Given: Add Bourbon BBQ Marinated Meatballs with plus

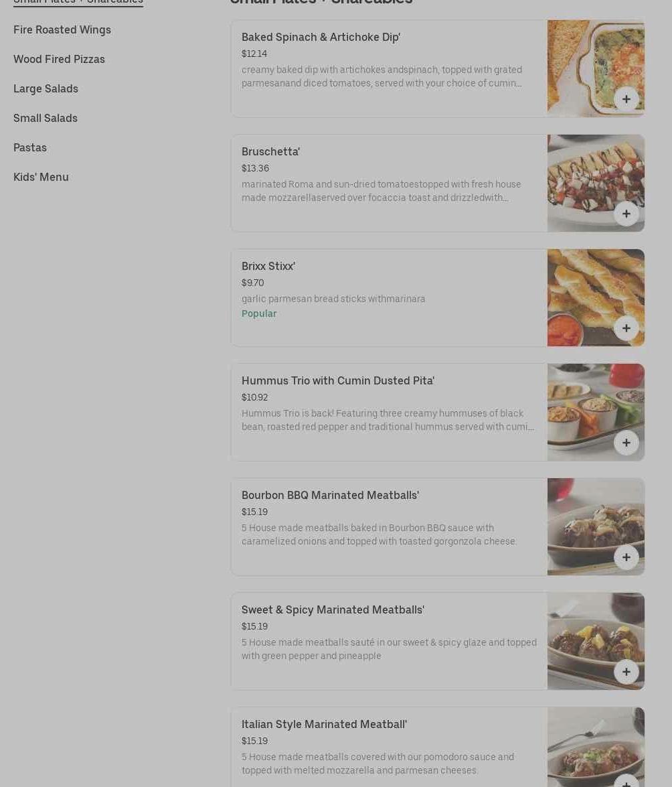Looking at the screenshot, I should (626, 557).
